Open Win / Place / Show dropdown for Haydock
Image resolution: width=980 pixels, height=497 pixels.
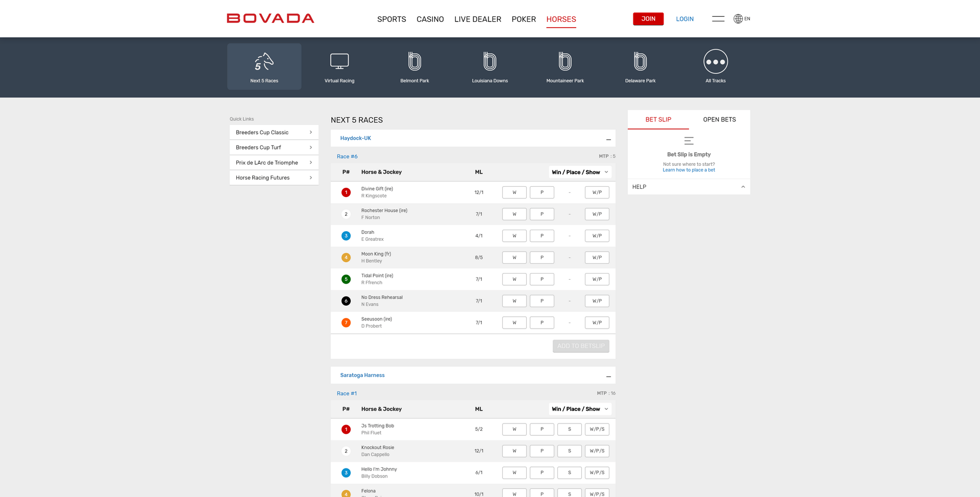click(x=580, y=172)
